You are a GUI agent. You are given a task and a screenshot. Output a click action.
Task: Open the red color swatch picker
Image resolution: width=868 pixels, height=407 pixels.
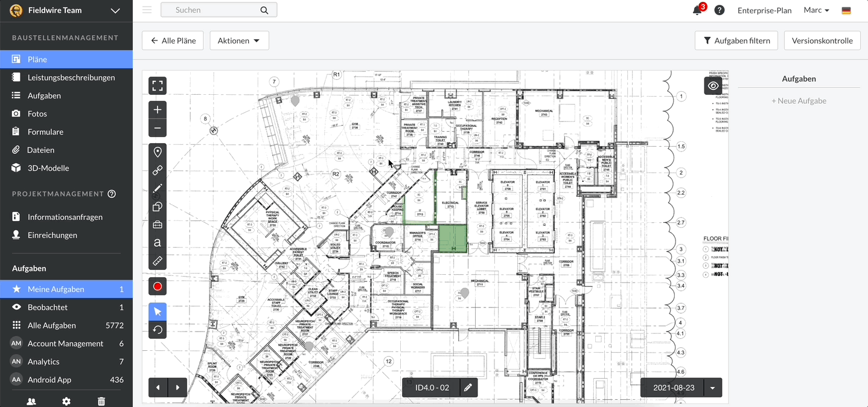158,286
